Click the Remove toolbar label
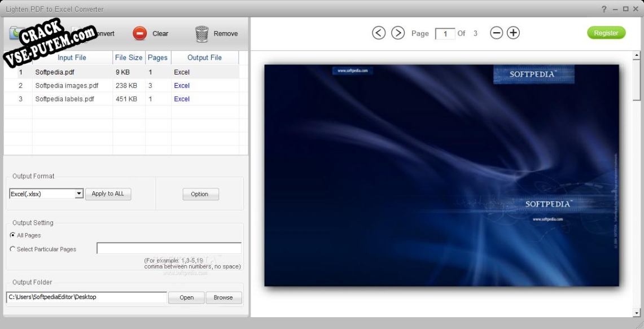This screenshot has height=329, width=644. tap(225, 34)
